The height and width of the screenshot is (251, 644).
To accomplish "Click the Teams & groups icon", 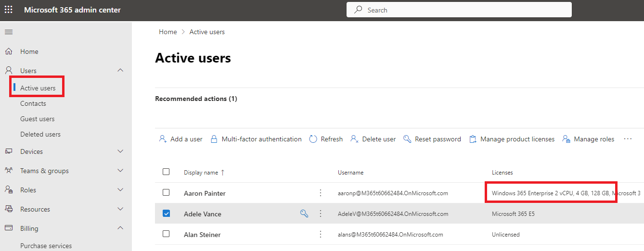I will (9, 170).
